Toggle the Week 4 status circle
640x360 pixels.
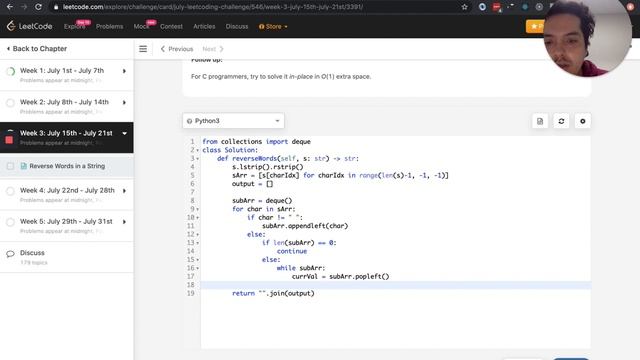tap(11, 191)
